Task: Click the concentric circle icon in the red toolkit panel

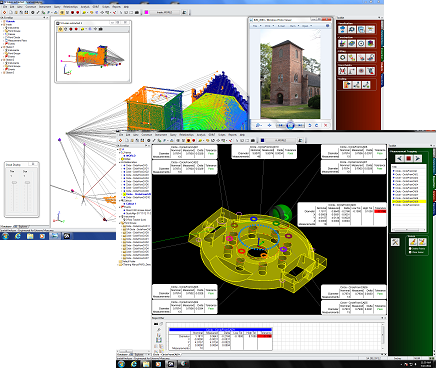Action: (361, 43)
